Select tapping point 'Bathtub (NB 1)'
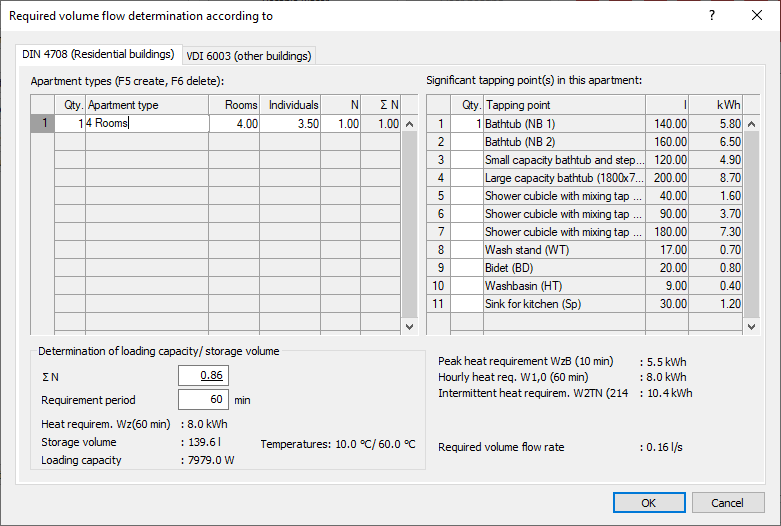The width and height of the screenshot is (781, 526). click(564, 124)
